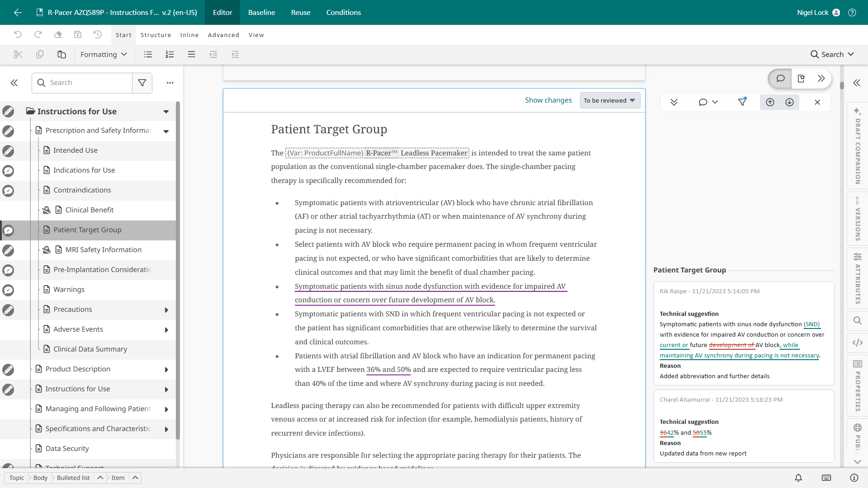Select Indications for Use tree item
Screen dimensions: 868x488
pyautogui.click(x=84, y=170)
